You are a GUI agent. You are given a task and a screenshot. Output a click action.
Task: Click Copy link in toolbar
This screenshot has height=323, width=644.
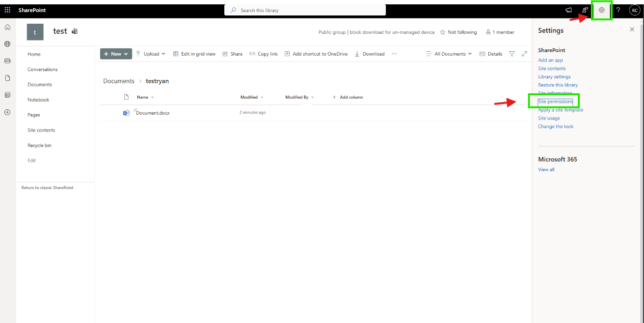(x=263, y=54)
